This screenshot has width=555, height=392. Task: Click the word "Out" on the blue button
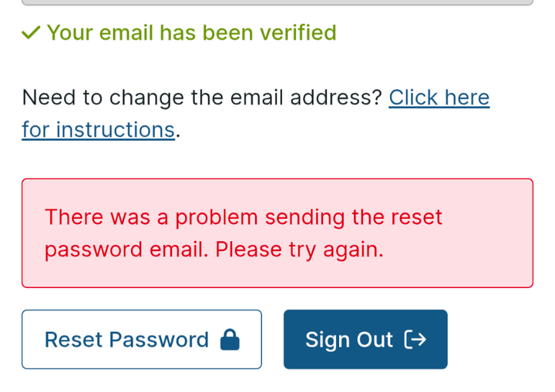tap(375, 340)
